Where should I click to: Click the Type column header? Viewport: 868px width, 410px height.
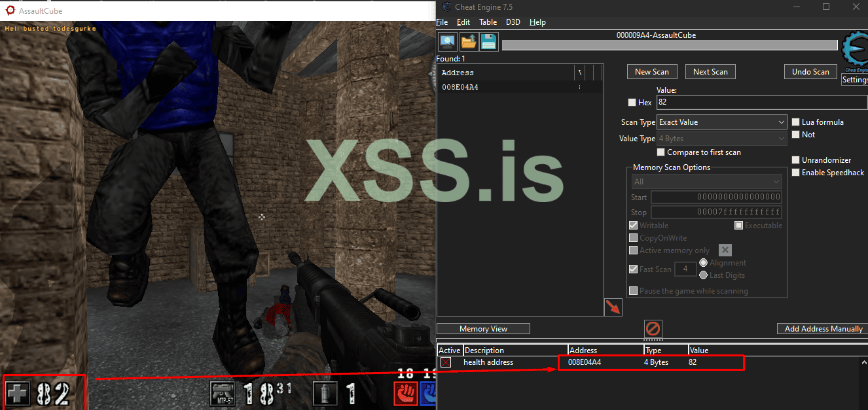coord(666,350)
